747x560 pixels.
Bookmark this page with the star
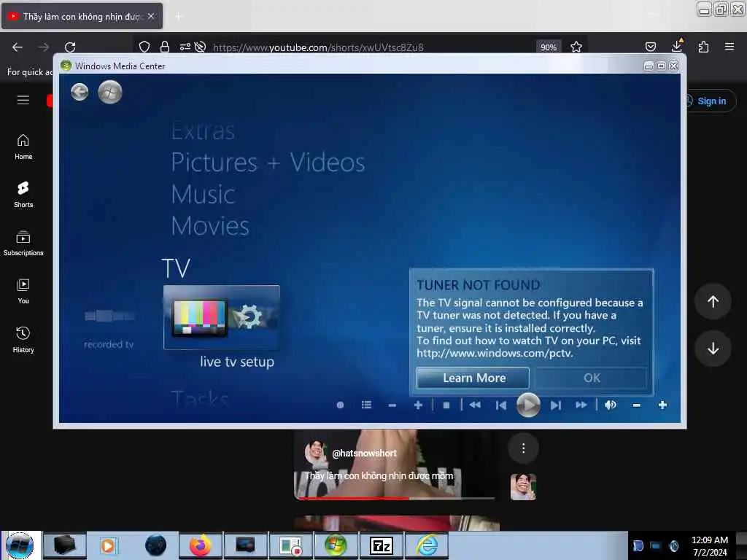tap(576, 47)
